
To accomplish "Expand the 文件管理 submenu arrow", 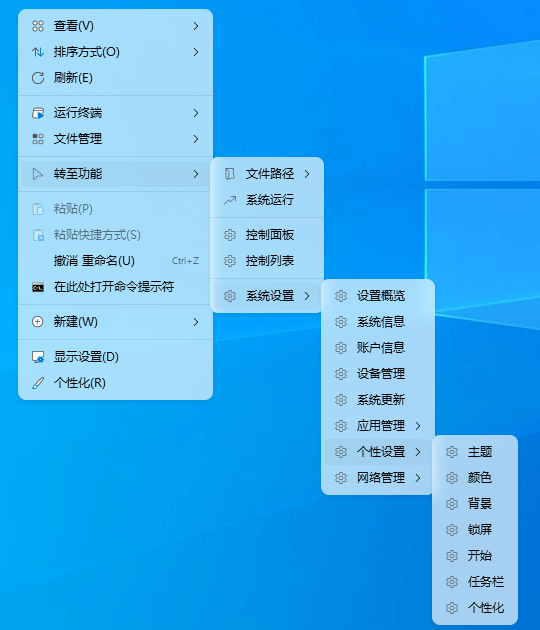I will [x=196, y=139].
